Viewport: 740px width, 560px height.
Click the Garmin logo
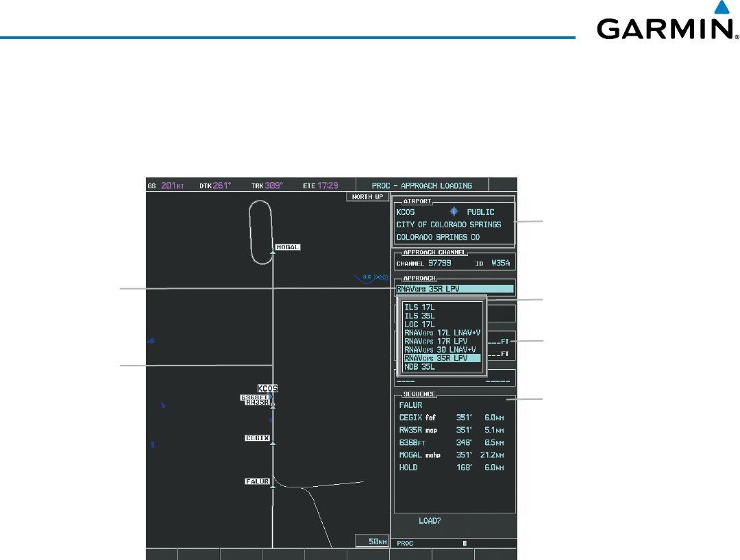668,21
